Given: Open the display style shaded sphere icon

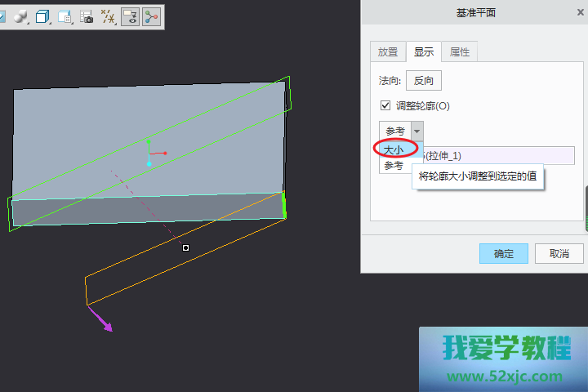Looking at the screenshot, I should 21,16.
